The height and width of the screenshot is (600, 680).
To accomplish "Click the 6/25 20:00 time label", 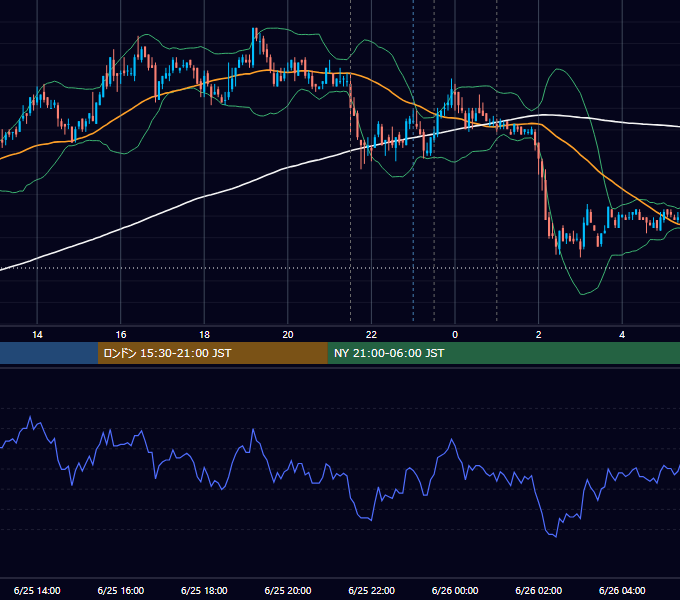I will tap(288, 590).
